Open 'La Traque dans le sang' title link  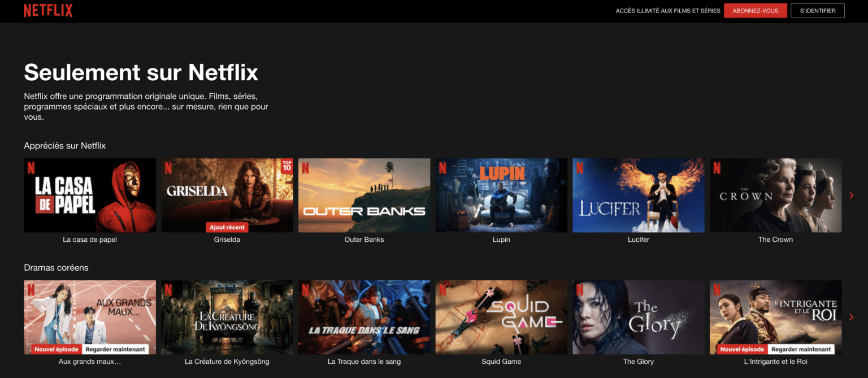pos(364,362)
